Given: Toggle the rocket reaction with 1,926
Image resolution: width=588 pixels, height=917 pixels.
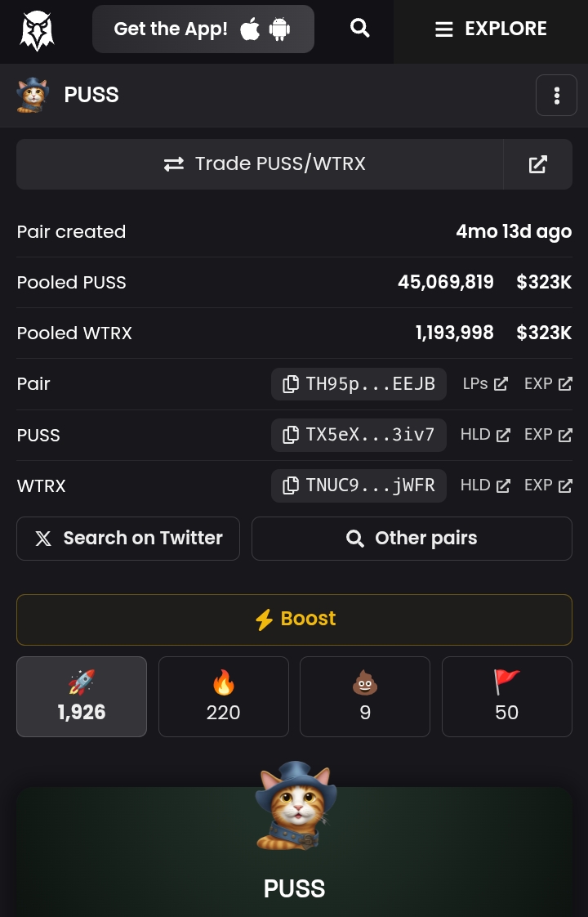Looking at the screenshot, I should (82, 697).
